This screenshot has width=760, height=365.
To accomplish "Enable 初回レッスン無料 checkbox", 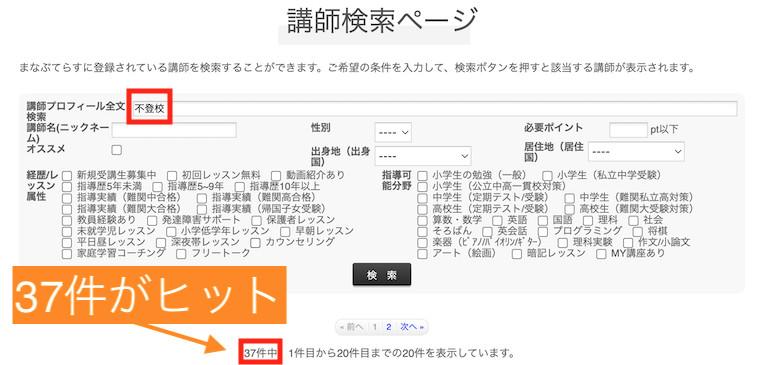I will pyautogui.click(x=172, y=175).
